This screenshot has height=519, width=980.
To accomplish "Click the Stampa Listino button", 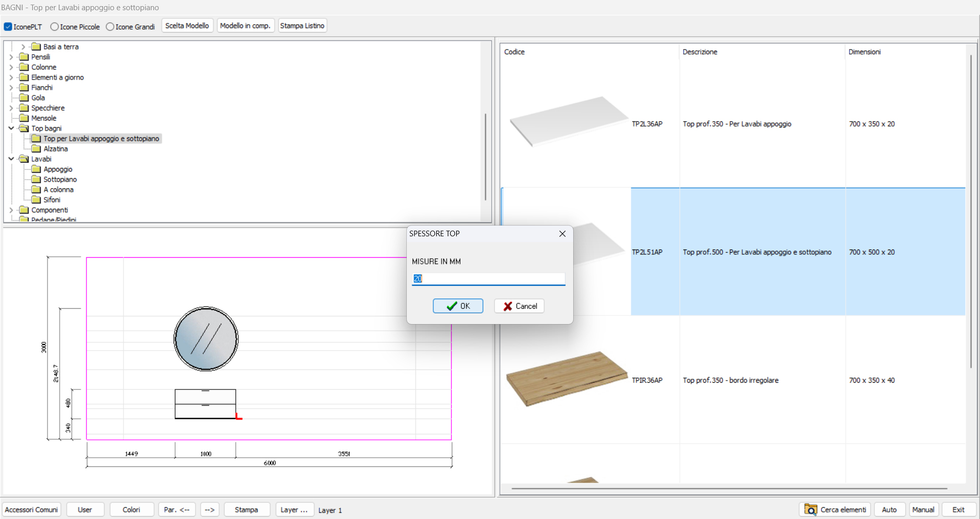I will (x=302, y=26).
